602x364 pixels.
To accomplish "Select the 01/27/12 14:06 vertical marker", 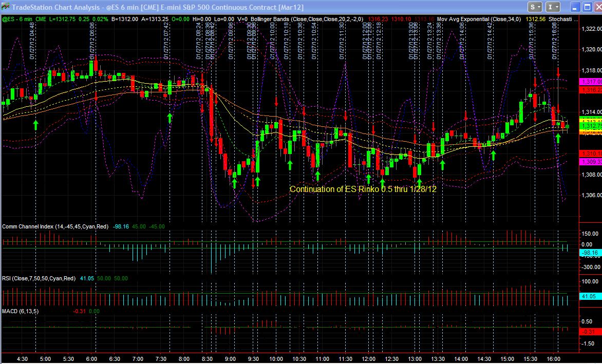I will click(462, 40).
